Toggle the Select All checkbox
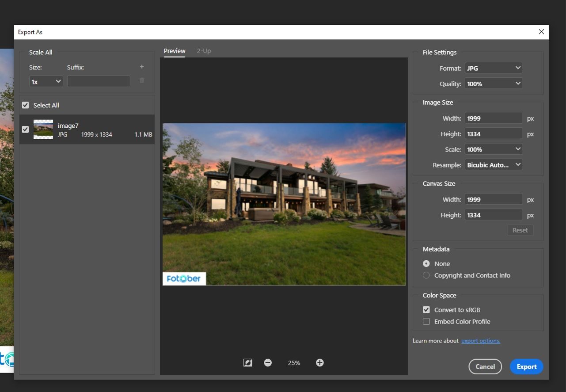 tap(26, 105)
